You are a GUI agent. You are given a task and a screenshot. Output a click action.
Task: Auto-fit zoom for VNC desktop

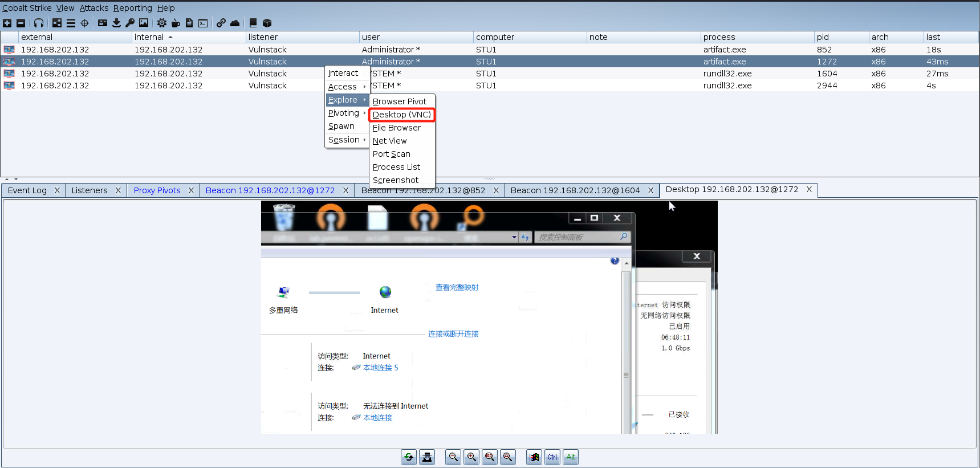click(508, 457)
